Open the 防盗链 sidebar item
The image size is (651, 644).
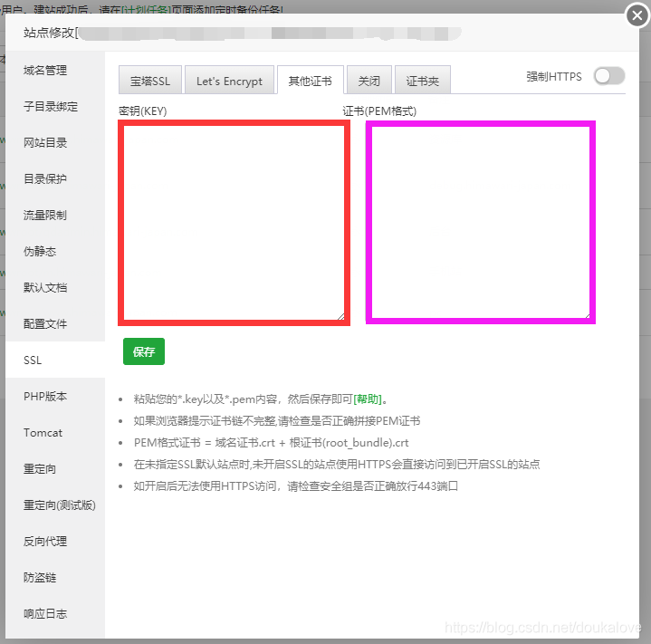(40, 578)
